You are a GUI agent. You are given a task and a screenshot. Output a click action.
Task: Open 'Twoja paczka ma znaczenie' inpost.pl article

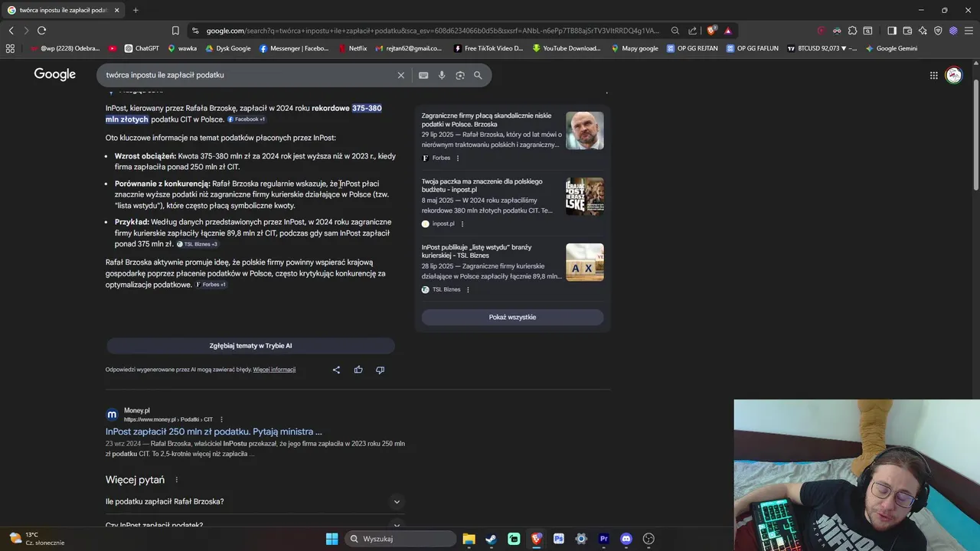click(x=482, y=185)
